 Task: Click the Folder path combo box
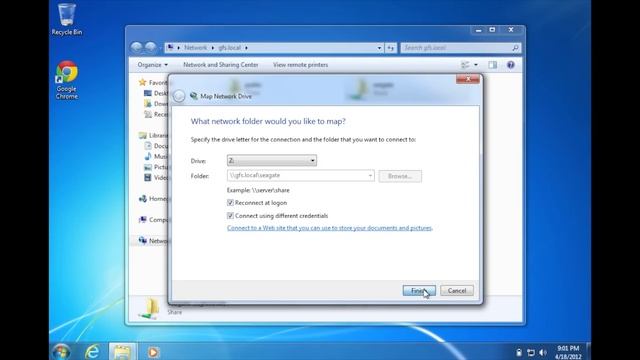[x=300, y=176]
